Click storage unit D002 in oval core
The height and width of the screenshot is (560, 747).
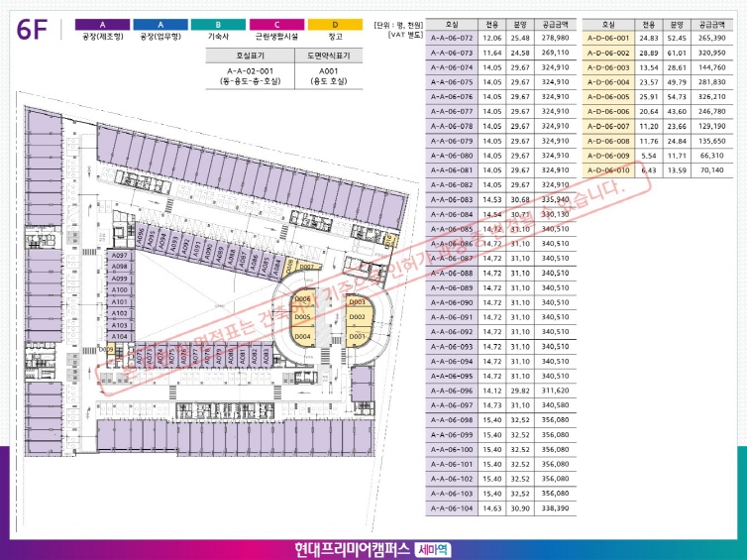358,317
